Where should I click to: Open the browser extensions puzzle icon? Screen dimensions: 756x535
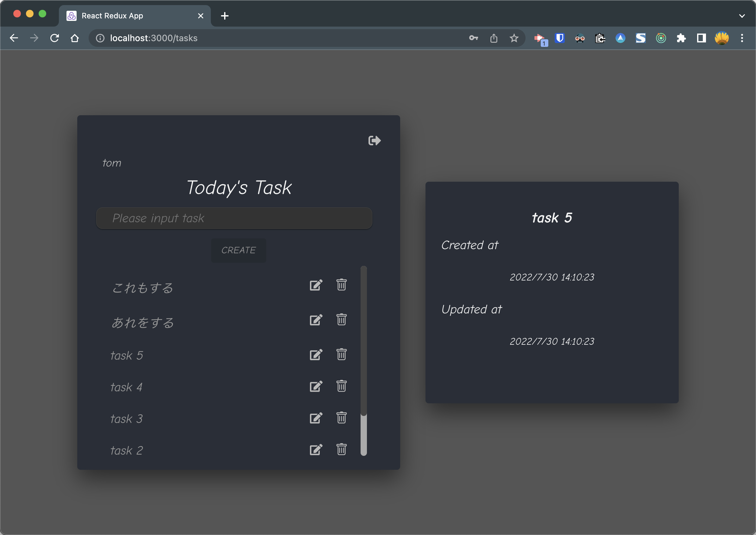tap(681, 38)
